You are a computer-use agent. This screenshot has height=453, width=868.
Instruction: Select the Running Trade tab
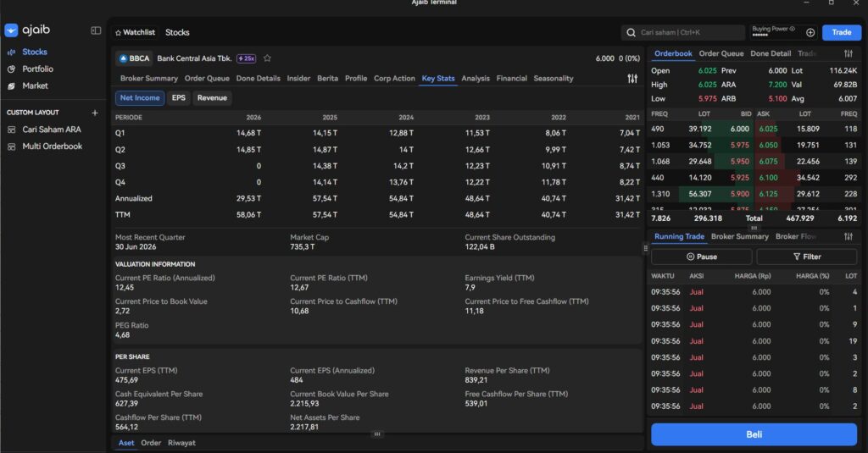679,237
